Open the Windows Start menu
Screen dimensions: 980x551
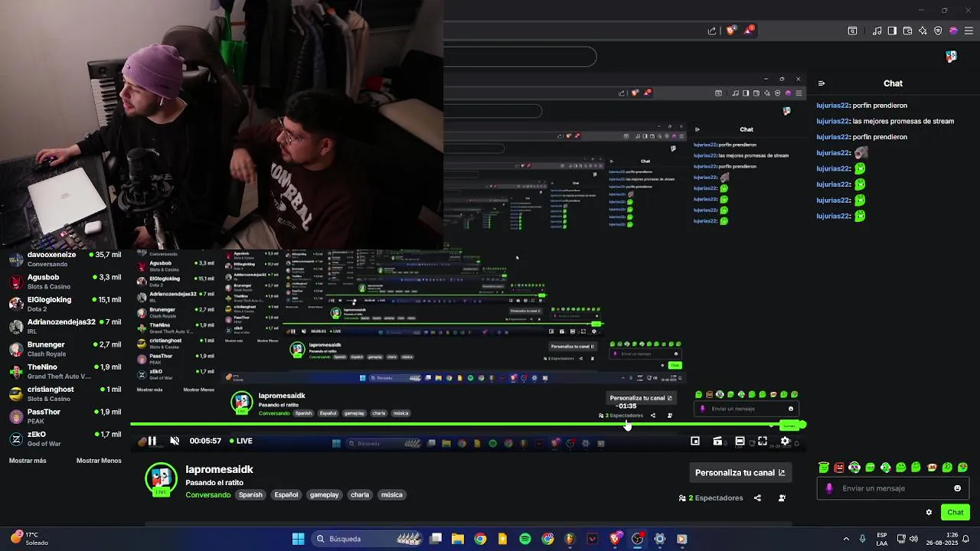298,539
